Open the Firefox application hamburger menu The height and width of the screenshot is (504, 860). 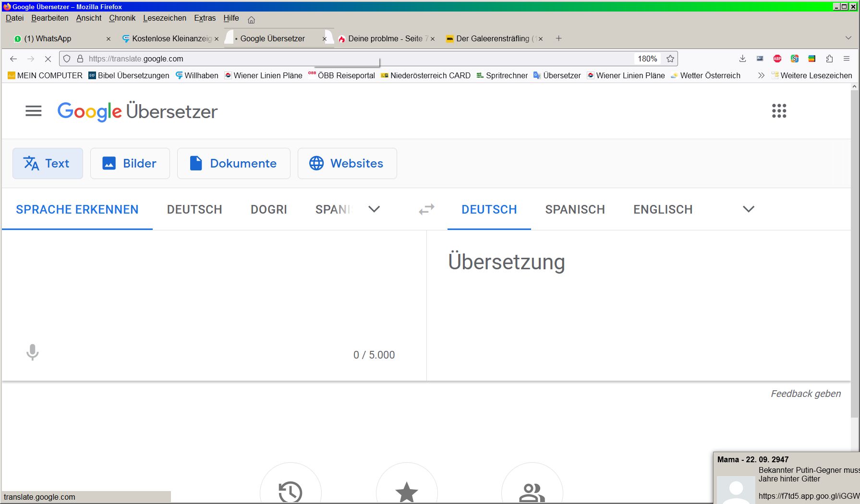(847, 59)
